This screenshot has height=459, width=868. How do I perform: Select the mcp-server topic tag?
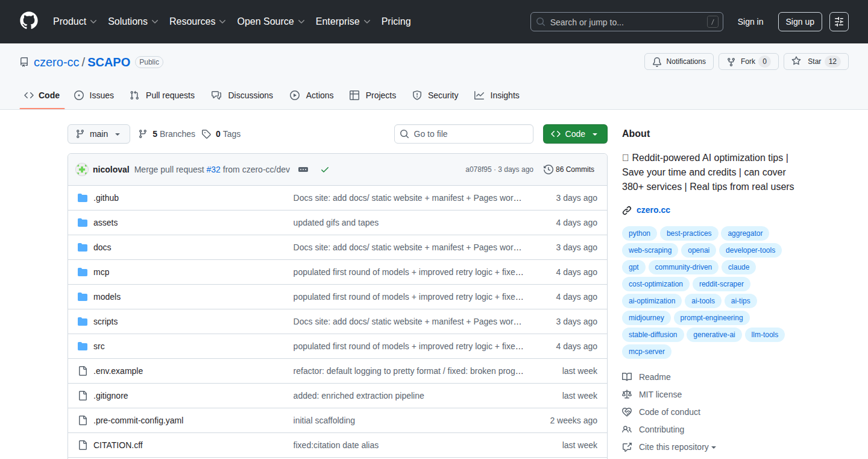(646, 352)
